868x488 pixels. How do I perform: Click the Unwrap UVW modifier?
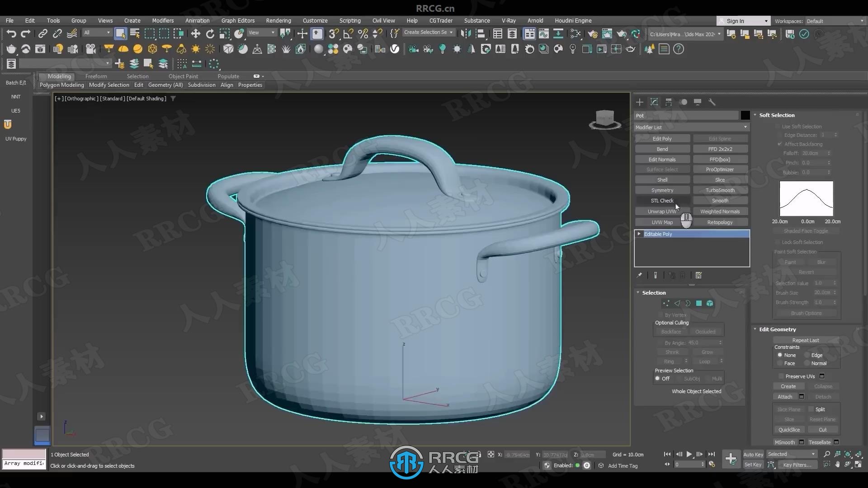click(x=662, y=211)
